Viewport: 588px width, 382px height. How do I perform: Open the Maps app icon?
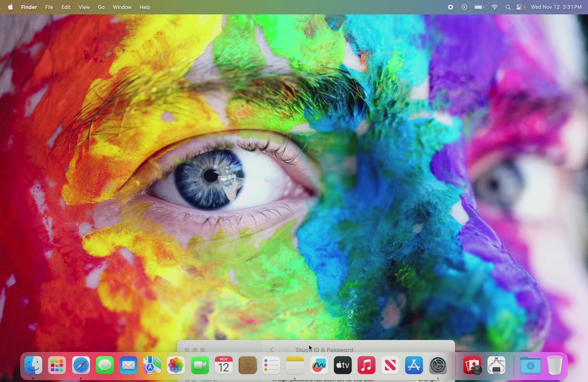tap(152, 366)
